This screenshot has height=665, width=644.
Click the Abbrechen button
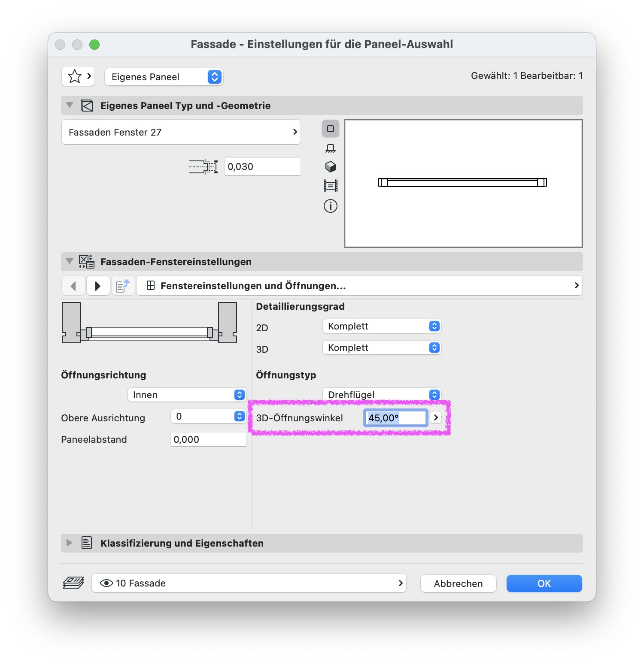point(459,583)
